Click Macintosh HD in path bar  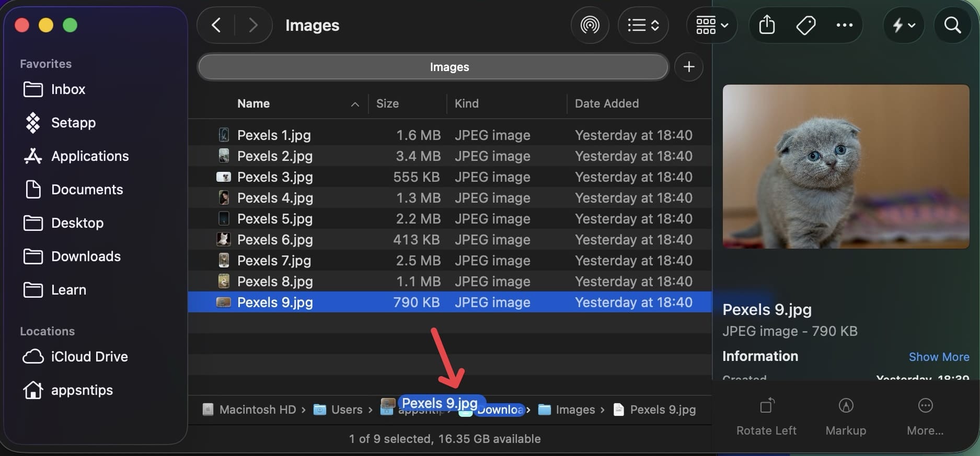(x=250, y=410)
